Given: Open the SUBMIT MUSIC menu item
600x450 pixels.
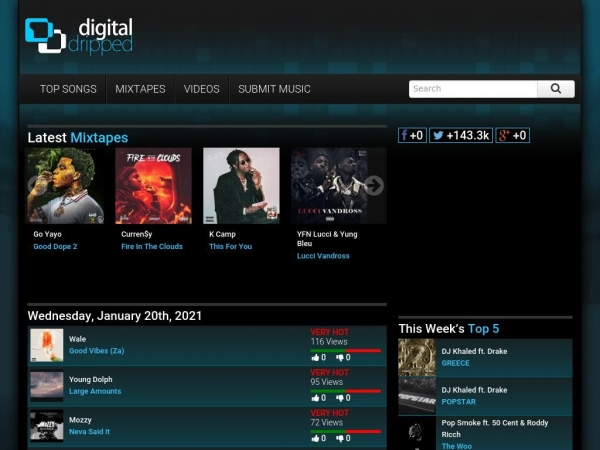Looking at the screenshot, I should [274, 89].
